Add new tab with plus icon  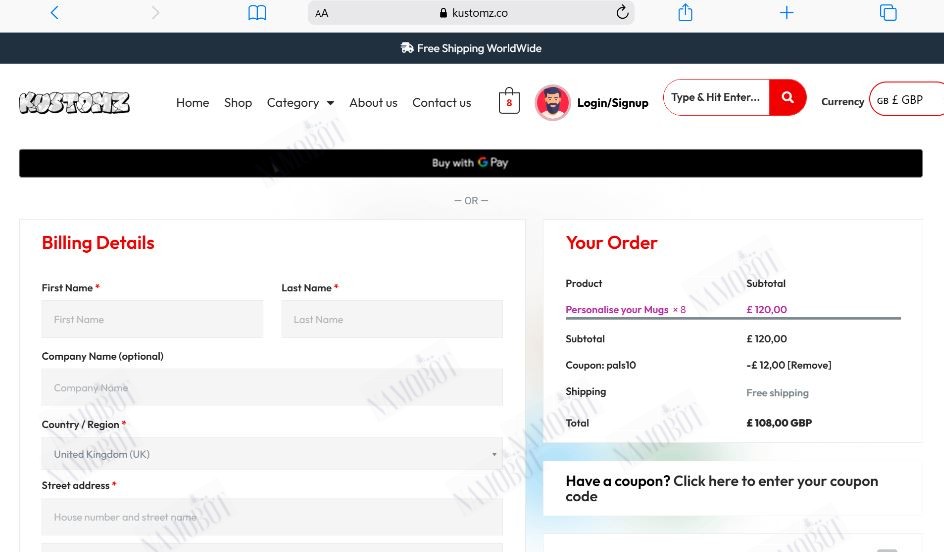coord(786,13)
